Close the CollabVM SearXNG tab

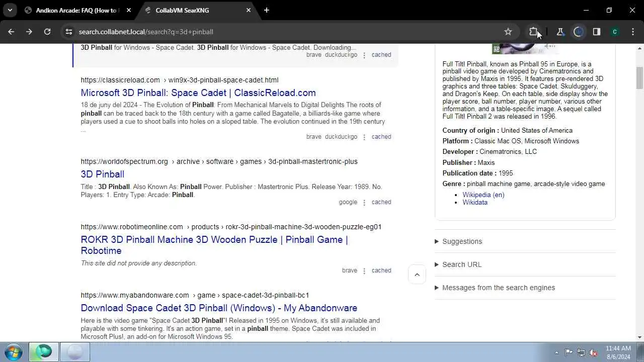249,10
